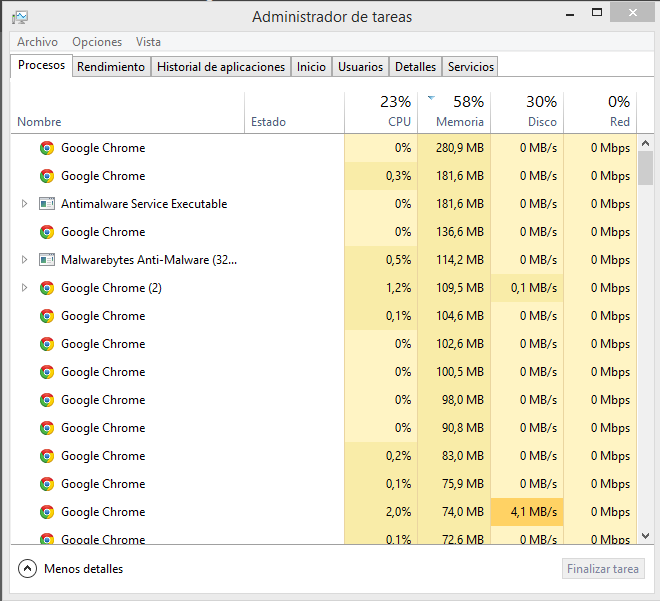Click the Google Chrome (2) name

pos(111,288)
